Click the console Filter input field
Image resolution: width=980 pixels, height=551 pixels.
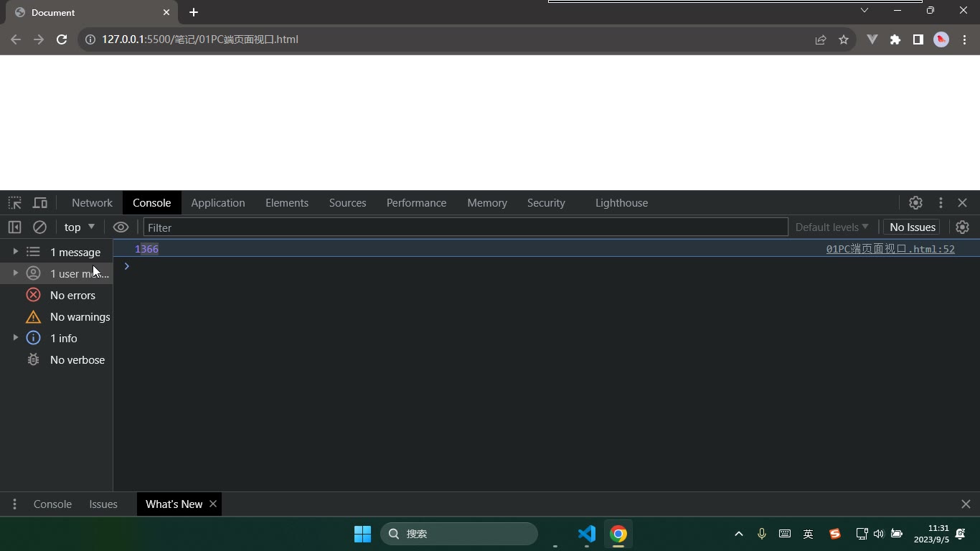click(466, 227)
